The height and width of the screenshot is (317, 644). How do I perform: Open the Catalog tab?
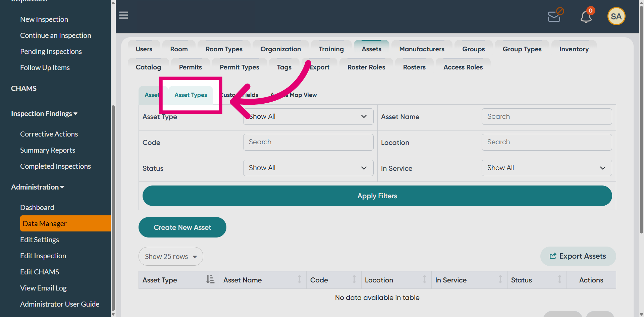[x=148, y=67]
